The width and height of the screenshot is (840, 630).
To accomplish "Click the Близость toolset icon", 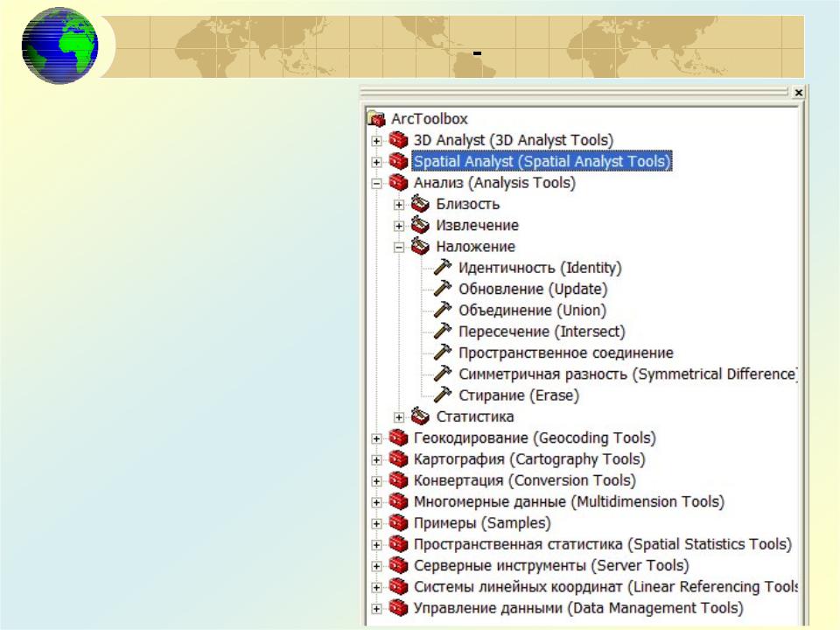I will (421, 204).
